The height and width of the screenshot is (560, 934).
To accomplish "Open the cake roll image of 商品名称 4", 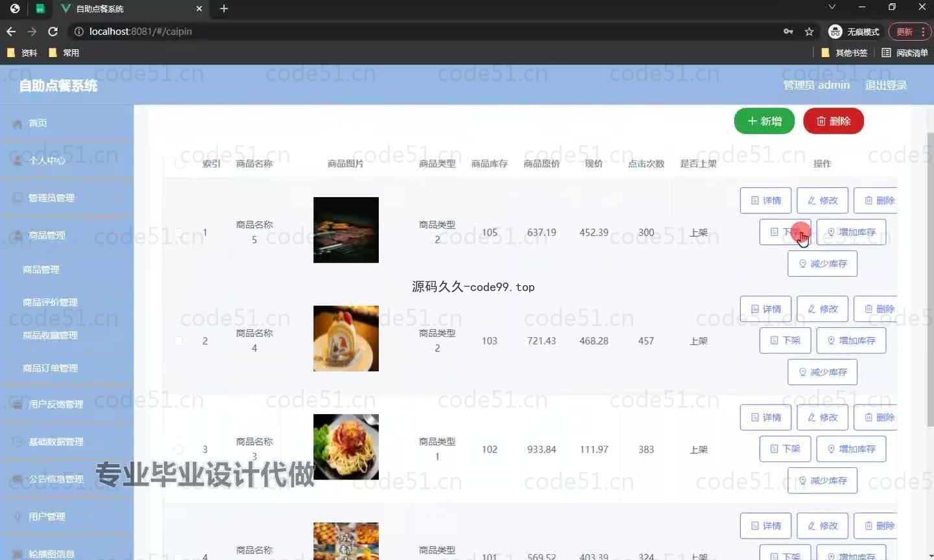I will [346, 338].
